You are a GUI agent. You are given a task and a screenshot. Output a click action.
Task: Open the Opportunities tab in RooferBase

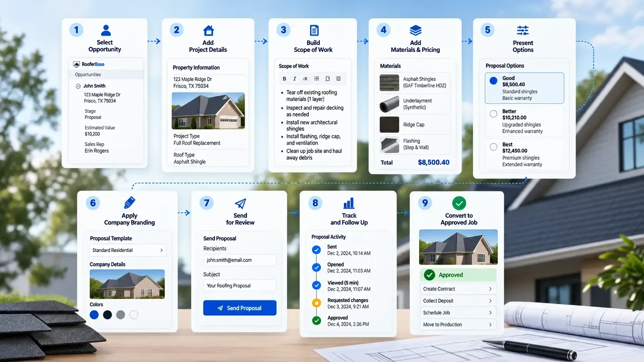88,75
